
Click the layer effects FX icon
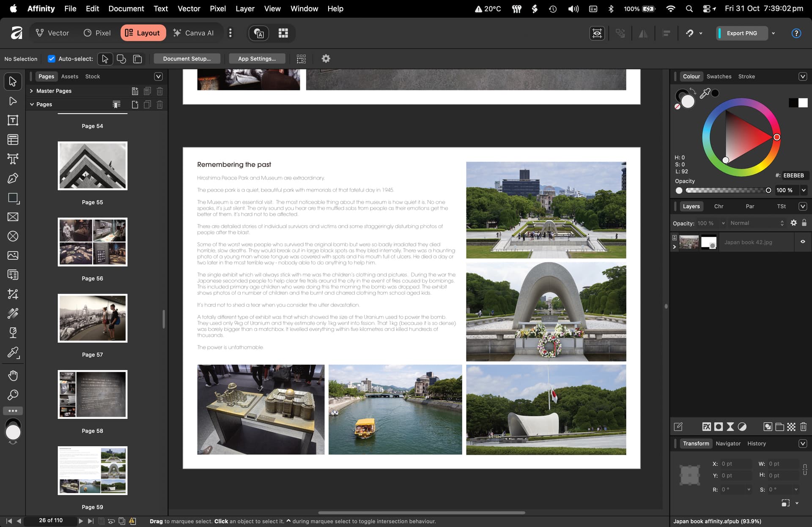point(706,427)
